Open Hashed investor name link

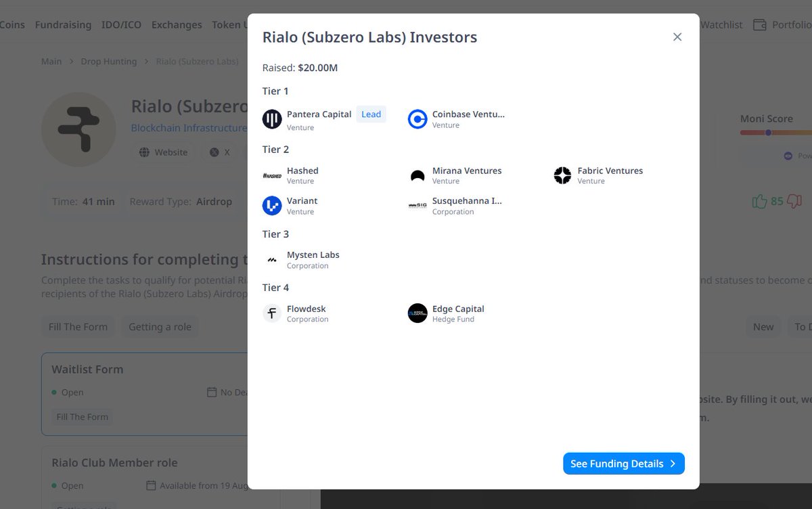(x=302, y=171)
